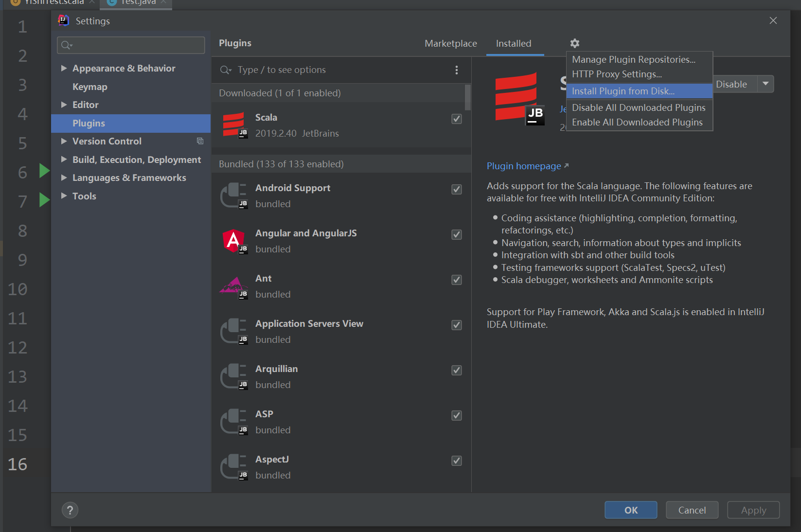Toggle the Arquillian plugin checkbox
Image resolution: width=801 pixels, height=532 pixels.
tap(457, 370)
